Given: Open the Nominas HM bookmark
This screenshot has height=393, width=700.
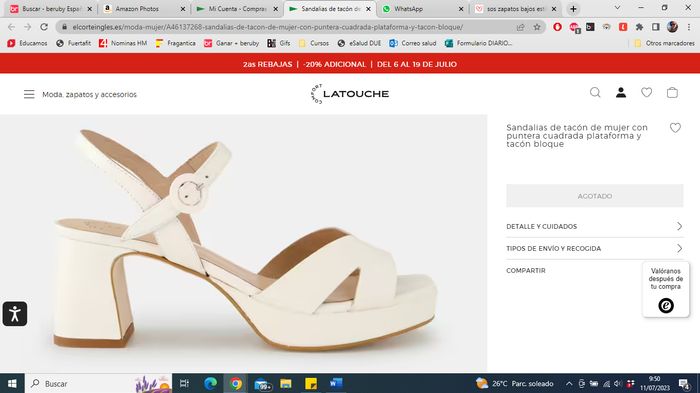Looking at the screenshot, I should pyautogui.click(x=123, y=43).
